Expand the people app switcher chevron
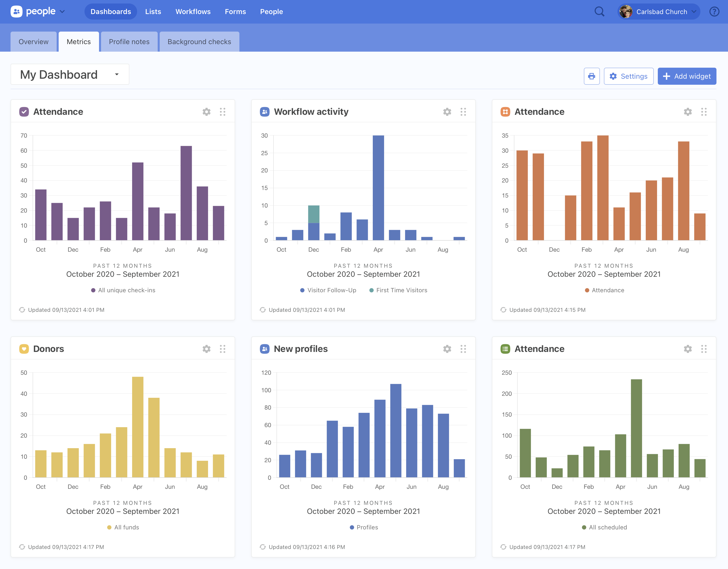 (x=62, y=12)
